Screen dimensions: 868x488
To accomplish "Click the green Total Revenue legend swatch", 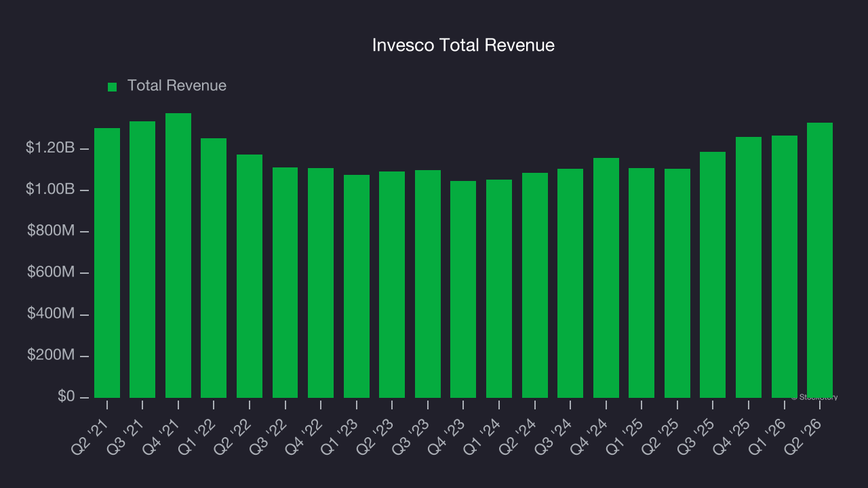I will pyautogui.click(x=113, y=87).
